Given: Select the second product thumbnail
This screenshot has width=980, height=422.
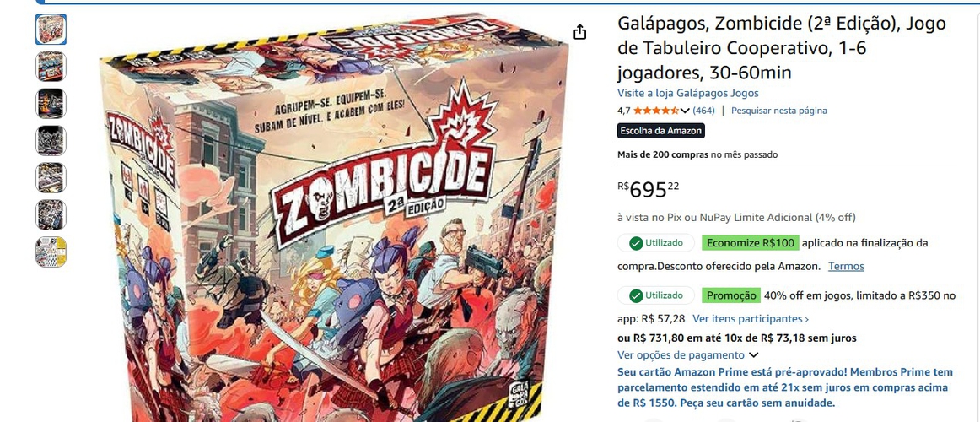Looking at the screenshot, I should point(51,67).
